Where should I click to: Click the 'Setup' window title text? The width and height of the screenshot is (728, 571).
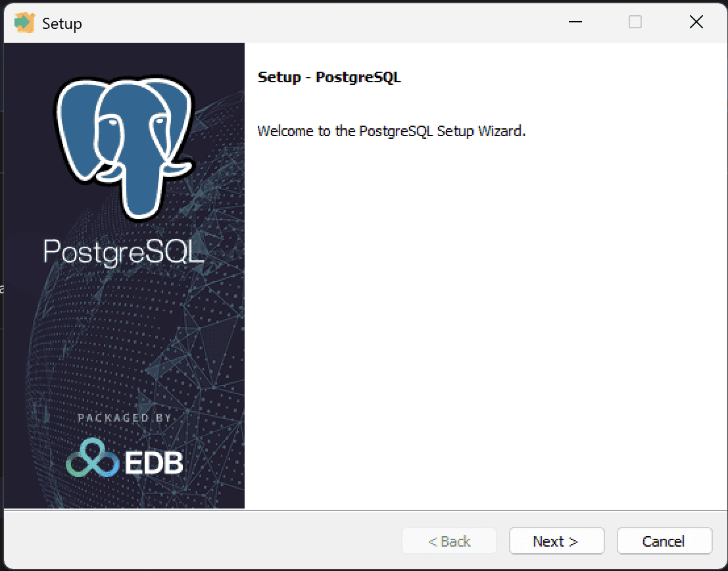(62, 24)
